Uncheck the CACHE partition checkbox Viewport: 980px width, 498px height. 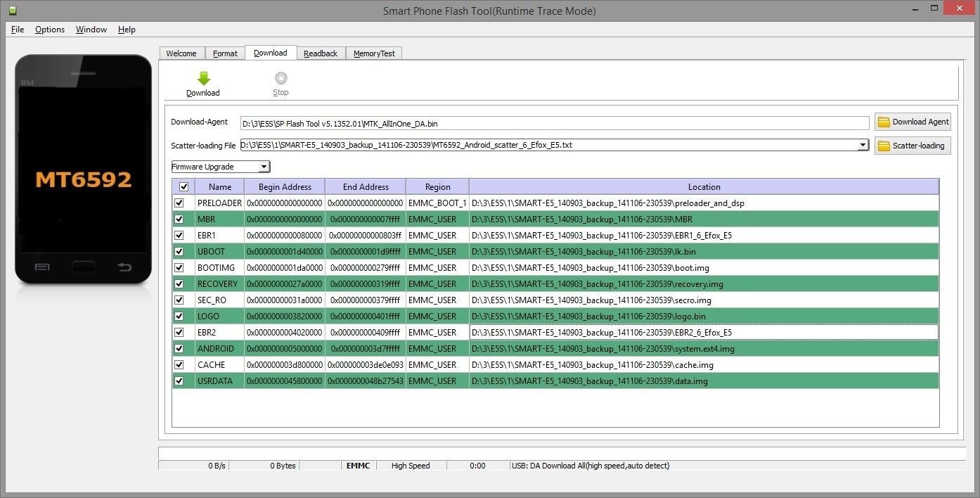(x=179, y=364)
